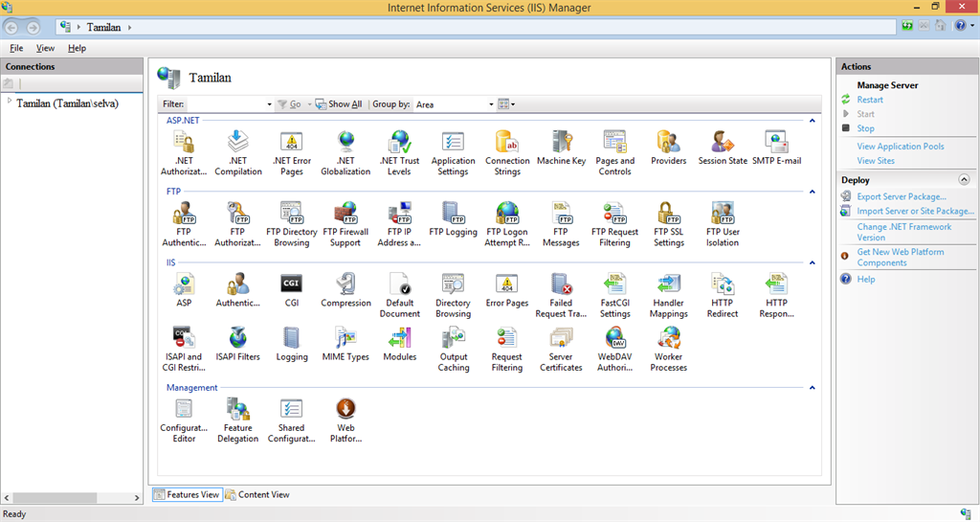This screenshot has height=522, width=980.
Task: Collapse the FTP group
Action: [x=812, y=192]
